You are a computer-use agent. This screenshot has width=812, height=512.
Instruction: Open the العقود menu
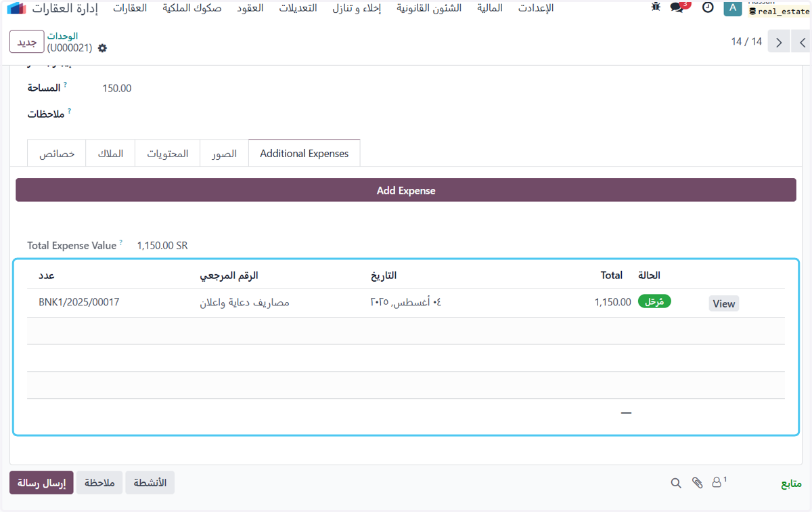point(250,8)
